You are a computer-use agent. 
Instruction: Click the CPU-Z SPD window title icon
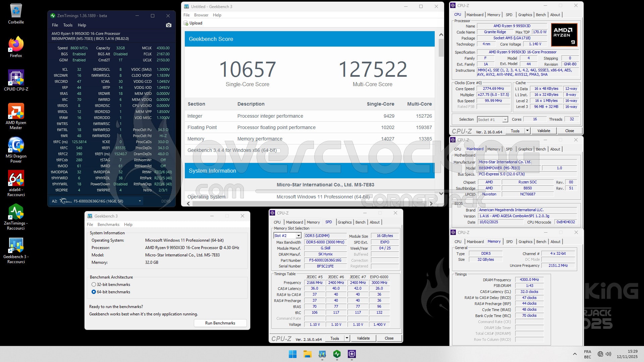[x=272, y=213]
